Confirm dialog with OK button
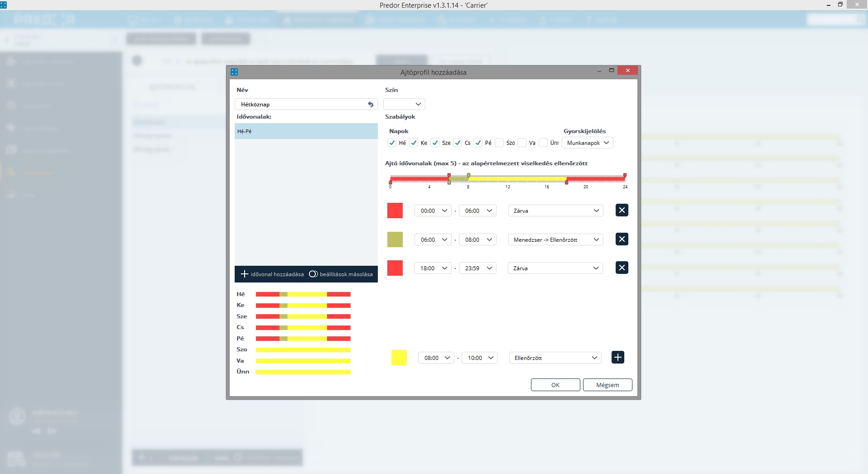The image size is (868, 474). coord(555,385)
